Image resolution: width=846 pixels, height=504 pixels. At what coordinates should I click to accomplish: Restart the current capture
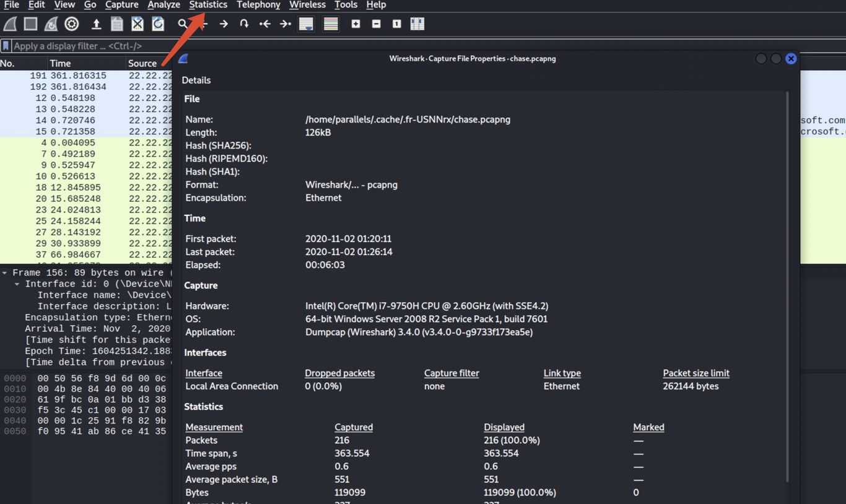point(51,24)
